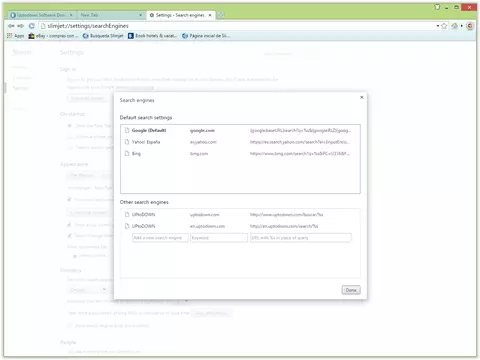Click the Google search URL text

tap(300, 130)
